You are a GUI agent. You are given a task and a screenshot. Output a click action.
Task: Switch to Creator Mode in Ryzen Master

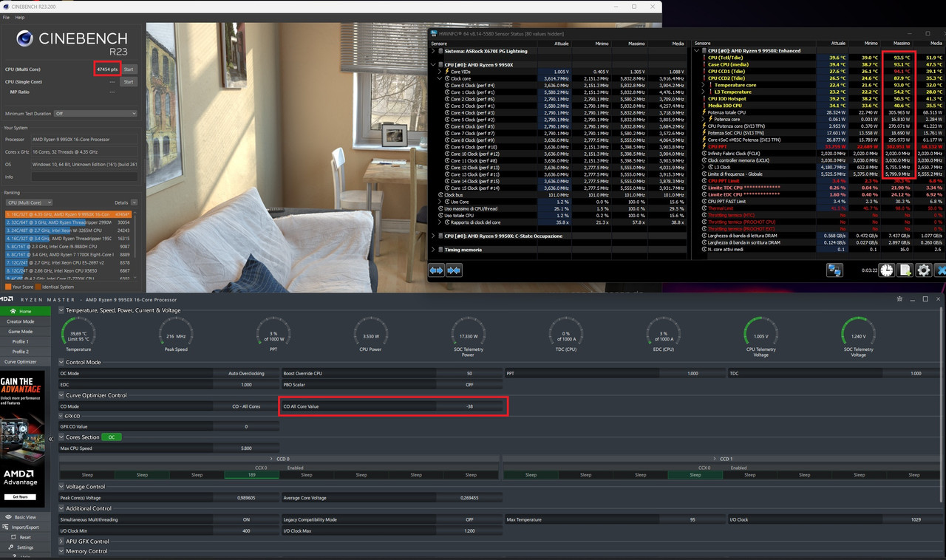click(x=25, y=321)
